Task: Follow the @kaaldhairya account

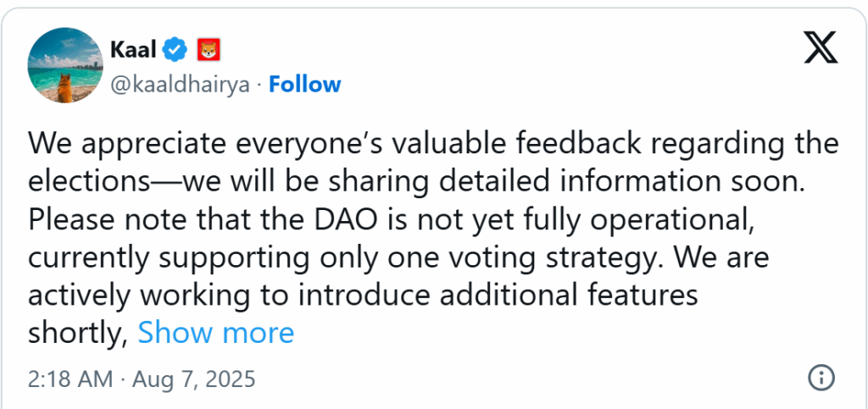Action: point(304,85)
